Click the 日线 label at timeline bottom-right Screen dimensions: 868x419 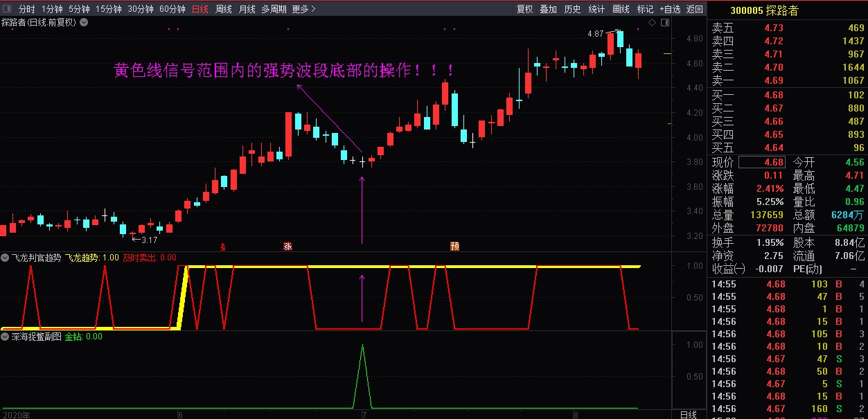[688, 414]
